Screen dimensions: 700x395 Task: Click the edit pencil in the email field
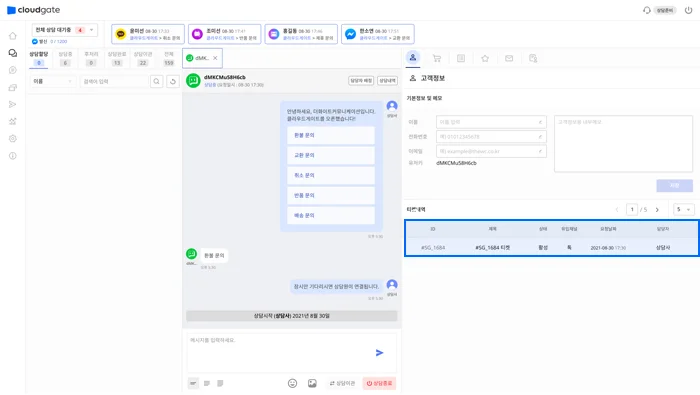coord(540,151)
